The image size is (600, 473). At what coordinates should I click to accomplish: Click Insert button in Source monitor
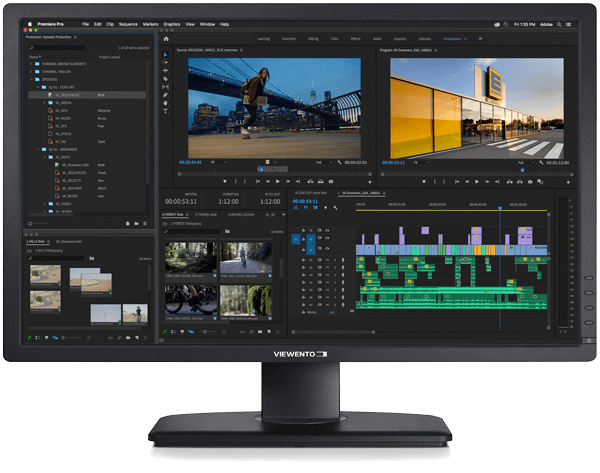pos(310,181)
